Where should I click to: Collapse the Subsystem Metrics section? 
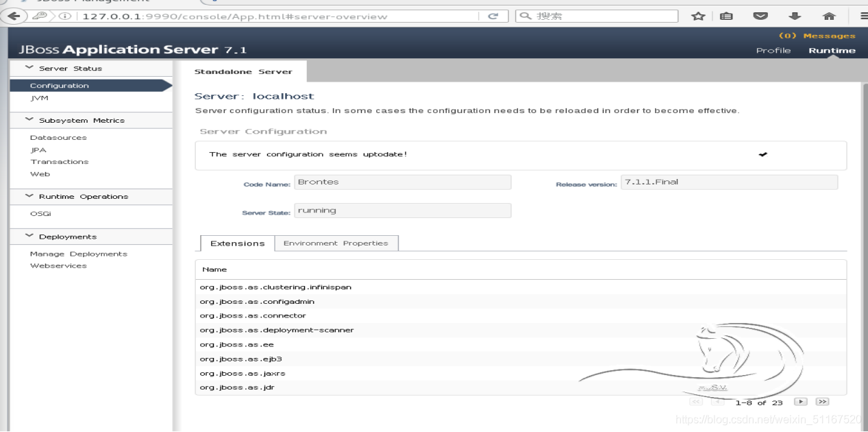29,120
